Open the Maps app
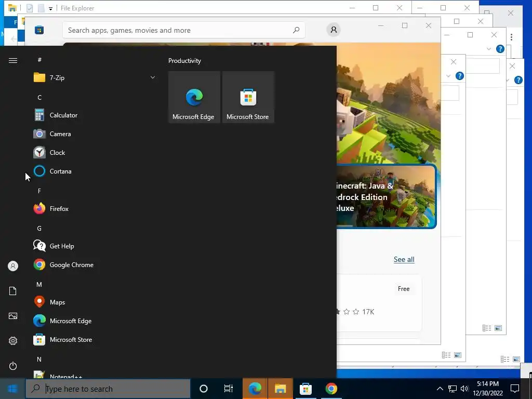532x399 pixels. [95, 302]
